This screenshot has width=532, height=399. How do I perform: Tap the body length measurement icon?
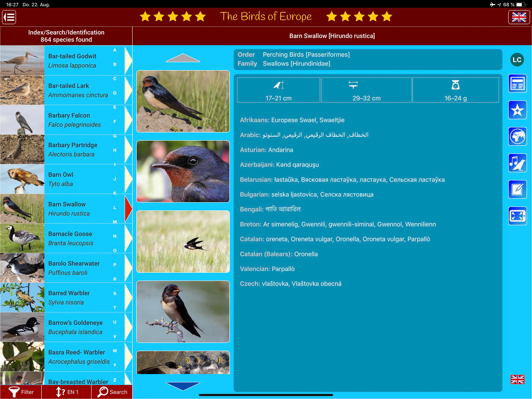click(x=278, y=85)
